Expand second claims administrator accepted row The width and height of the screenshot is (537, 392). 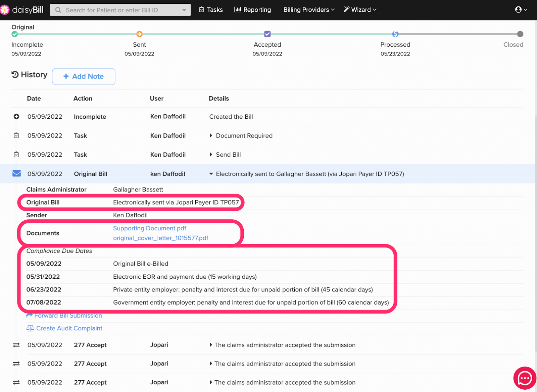point(211,364)
